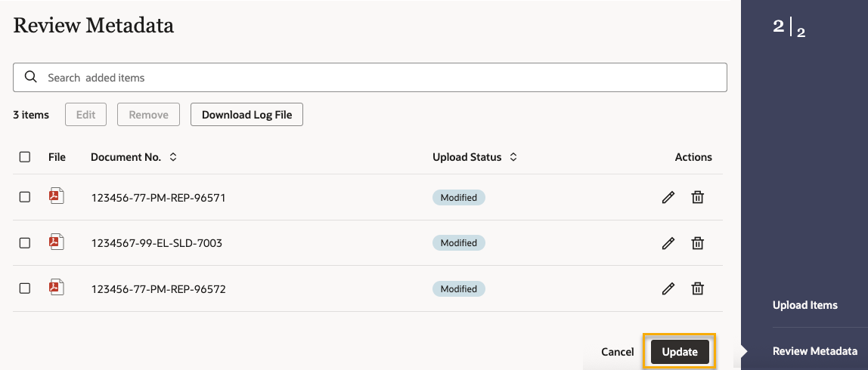The image size is (868, 370).
Task: Click in the Search added items field
Action: [378, 77]
